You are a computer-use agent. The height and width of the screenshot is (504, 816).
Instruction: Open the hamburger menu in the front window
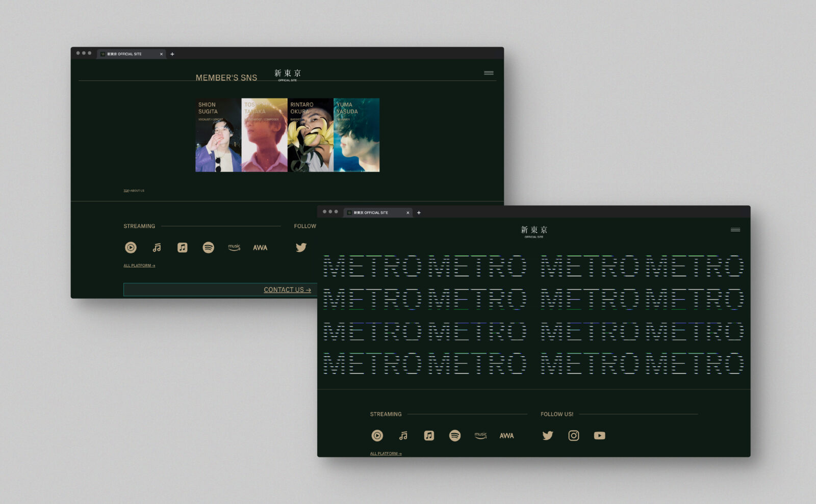735,230
